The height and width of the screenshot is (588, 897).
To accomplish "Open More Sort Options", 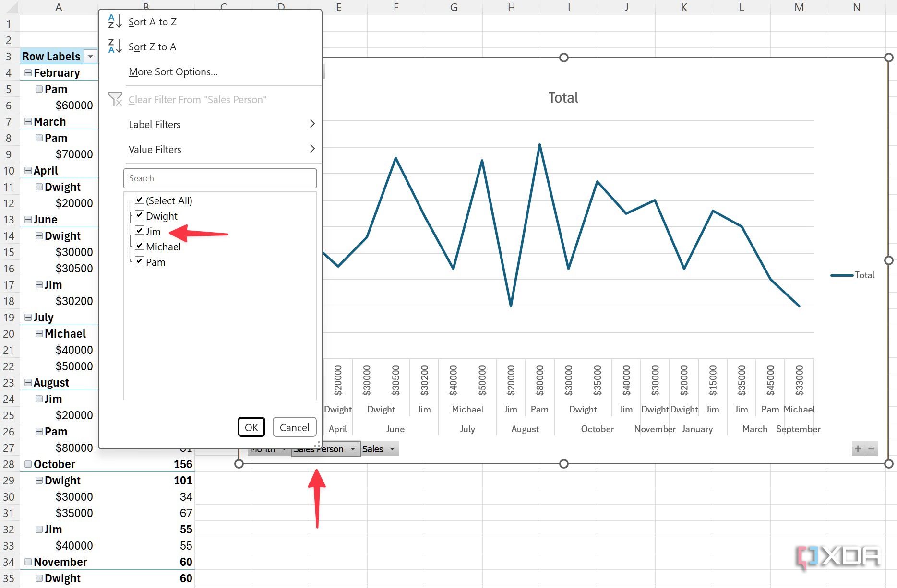I will [173, 72].
